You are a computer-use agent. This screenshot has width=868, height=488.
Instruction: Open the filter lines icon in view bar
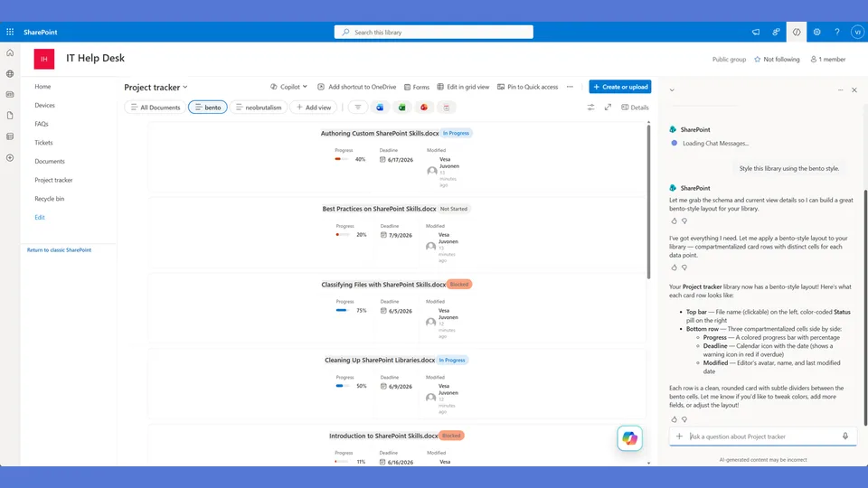pos(358,108)
